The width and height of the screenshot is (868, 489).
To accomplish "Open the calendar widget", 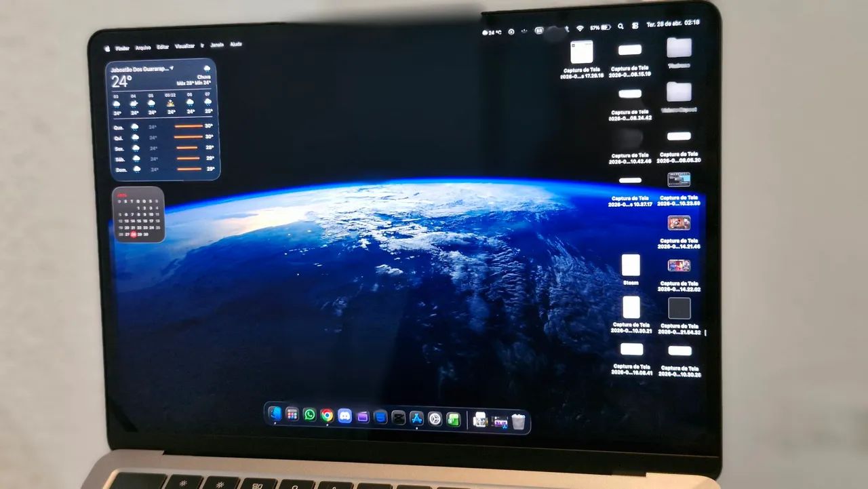I will tap(138, 214).
